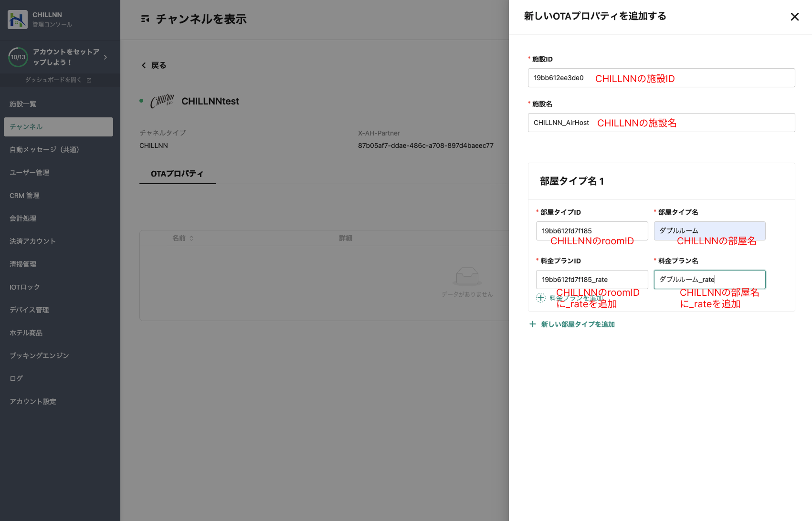Click the empty data inbox icon
This screenshot has width=812, height=521.
[x=467, y=276]
